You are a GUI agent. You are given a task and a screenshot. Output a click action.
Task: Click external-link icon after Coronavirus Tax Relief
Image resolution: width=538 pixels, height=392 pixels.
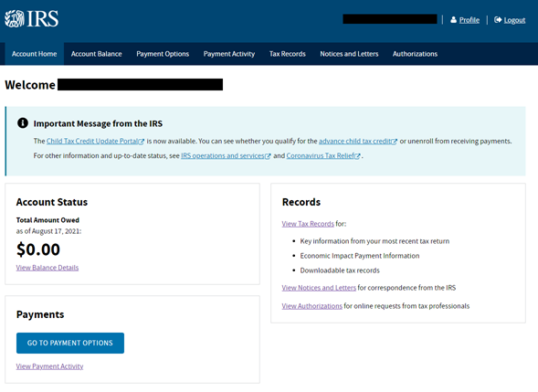pos(357,156)
